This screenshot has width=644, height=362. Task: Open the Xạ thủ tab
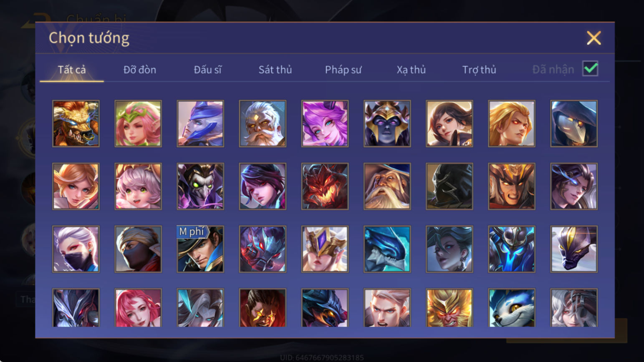point(411,70)
